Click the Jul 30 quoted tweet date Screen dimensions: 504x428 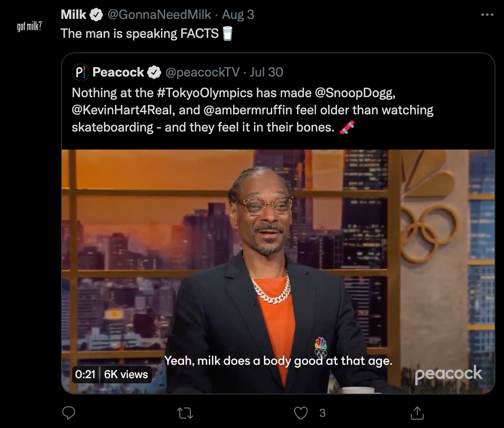267,72
